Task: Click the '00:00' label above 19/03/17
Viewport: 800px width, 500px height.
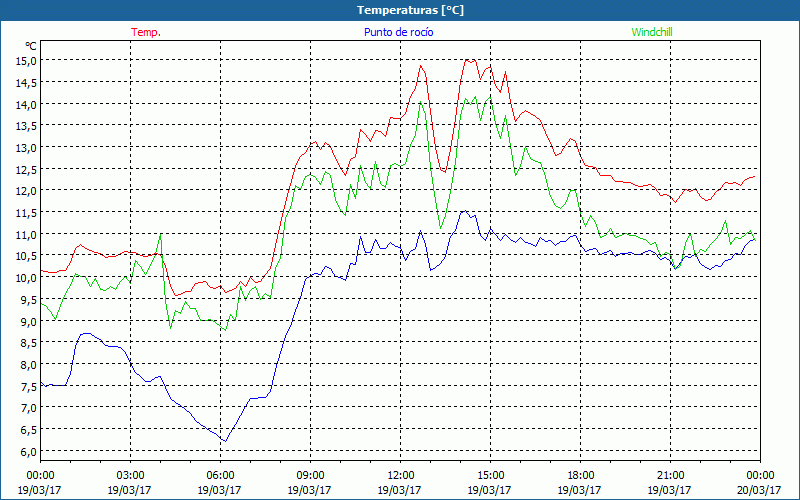Action: pyautogui.click(x=40, y=476)
